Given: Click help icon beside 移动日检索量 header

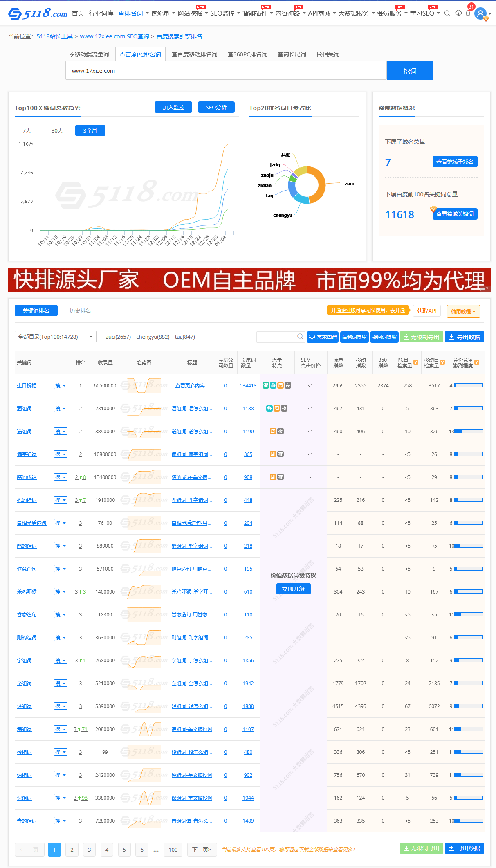Looking at the screenshot, I should coord(442,362).
